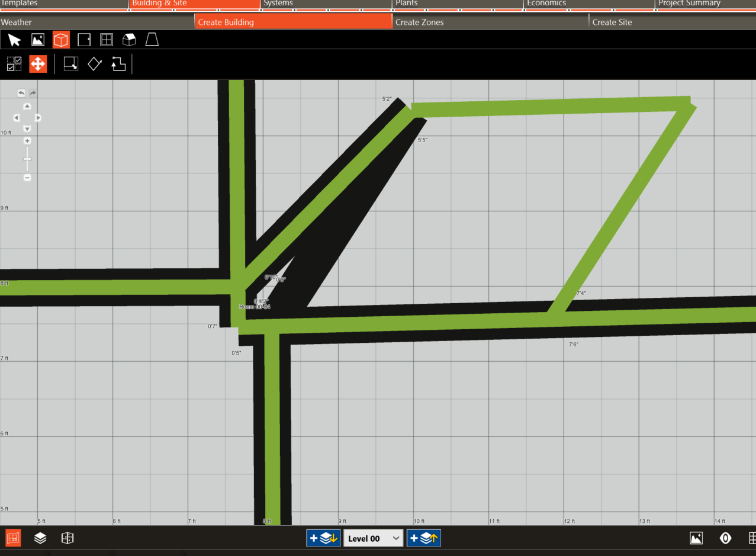Add a level below current level
This screenshot has height=556, width=756.
[323, 538]
